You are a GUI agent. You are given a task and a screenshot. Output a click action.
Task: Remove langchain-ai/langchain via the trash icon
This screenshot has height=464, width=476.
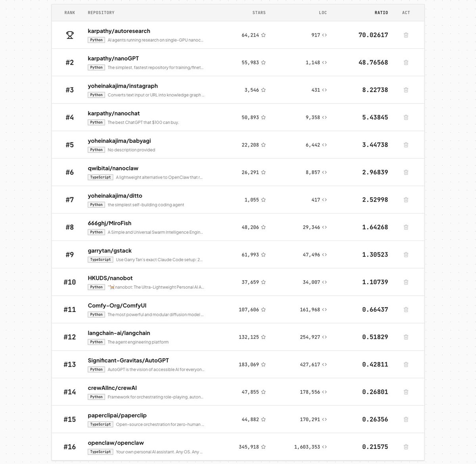[406, 337]
